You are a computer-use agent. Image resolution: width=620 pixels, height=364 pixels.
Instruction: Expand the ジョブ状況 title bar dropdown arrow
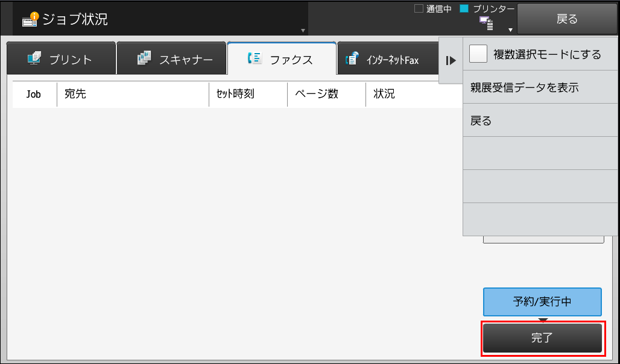pyautogui.click(x=303, y=30)
